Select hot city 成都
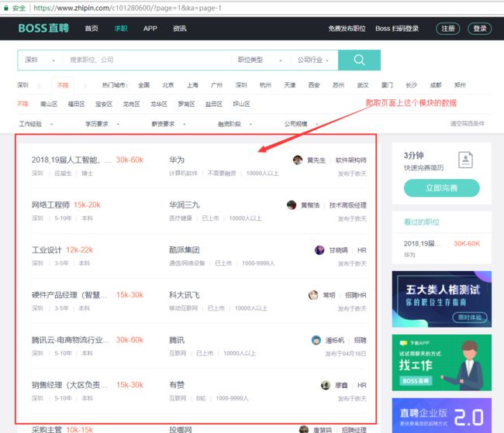The width and height of the screenshot is (504, 433). click(436, 85)
